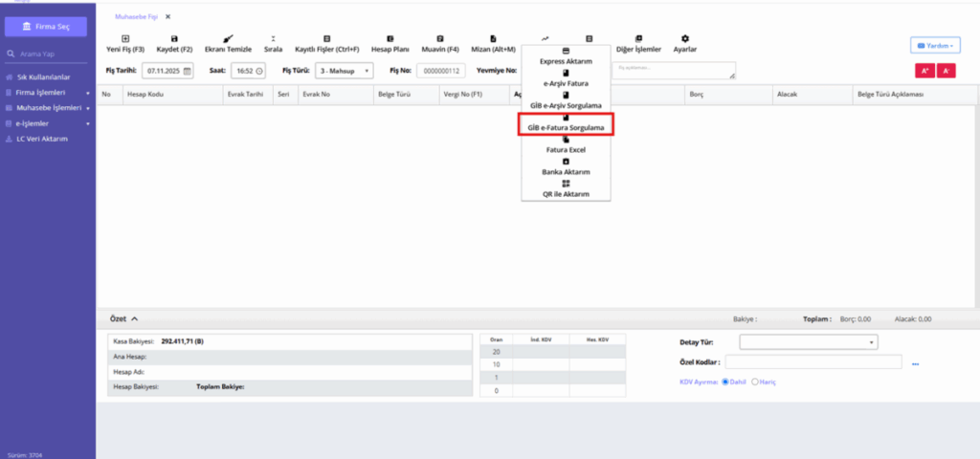This screenshot has height=459, width=980.
Task: Save with the Kaydet (F2) icon
Action: tap(174, 38)
